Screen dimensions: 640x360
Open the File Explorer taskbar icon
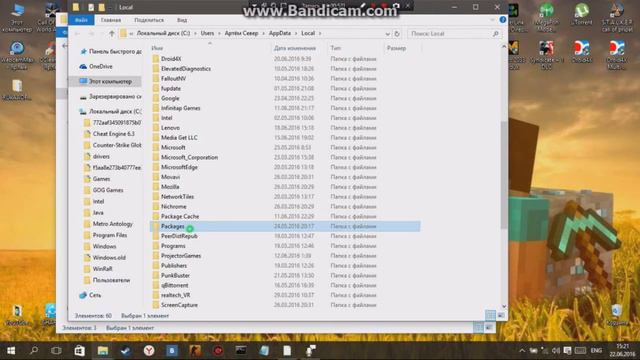pyautogui.click(x=102, y=350)
